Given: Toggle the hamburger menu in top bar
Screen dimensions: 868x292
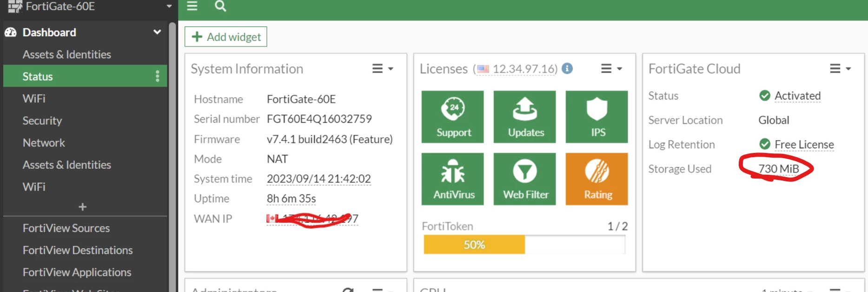Looking at the screenshot, I should pyautogui.click(x=192, y=6).
